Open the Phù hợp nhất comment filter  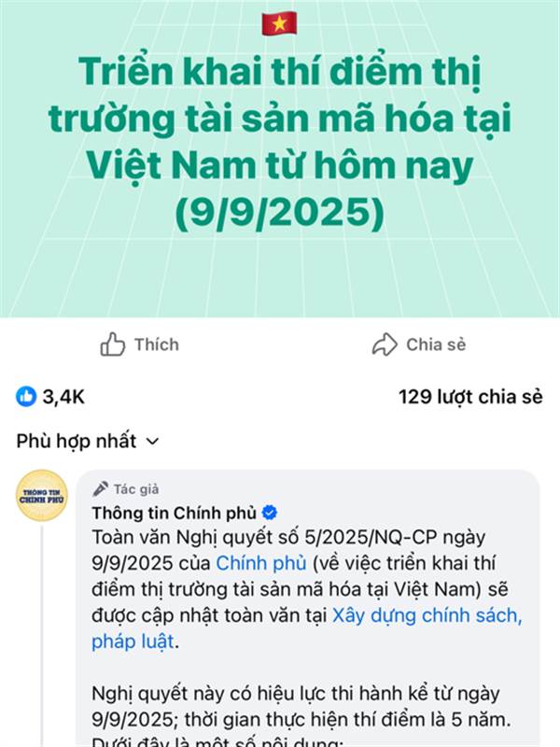click(88, 441)
